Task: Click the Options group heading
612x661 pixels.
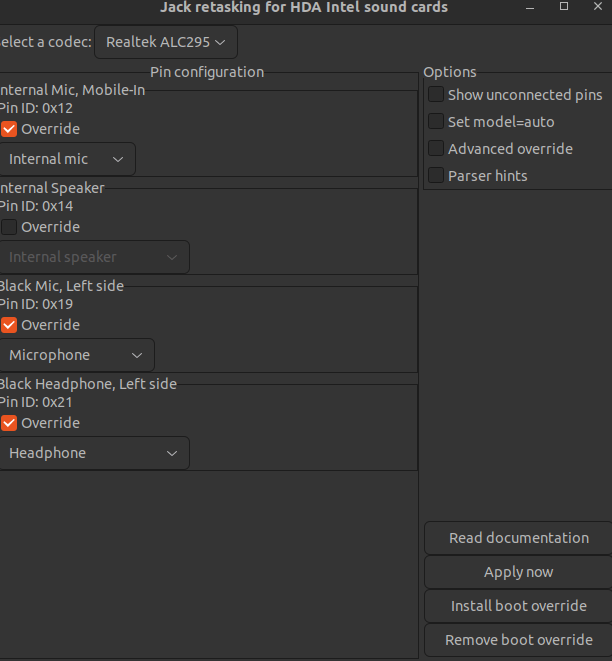Action: tap(450, 72)
